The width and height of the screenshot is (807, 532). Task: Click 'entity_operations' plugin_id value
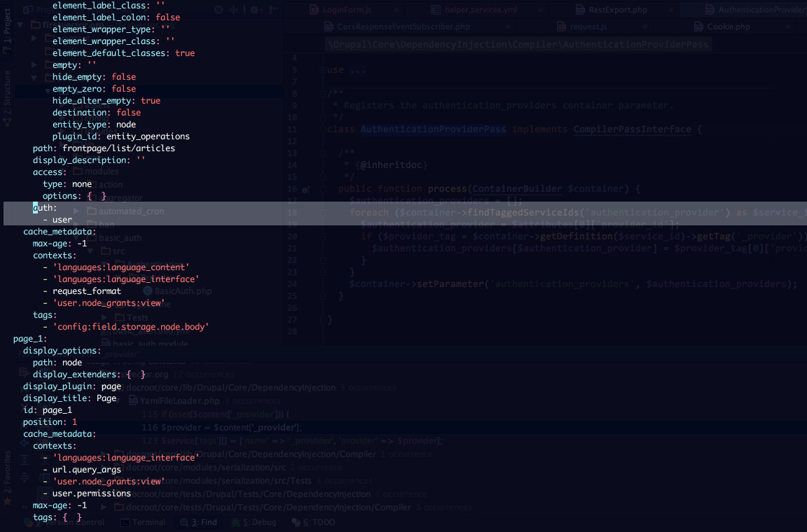click(x=149, y=136)
